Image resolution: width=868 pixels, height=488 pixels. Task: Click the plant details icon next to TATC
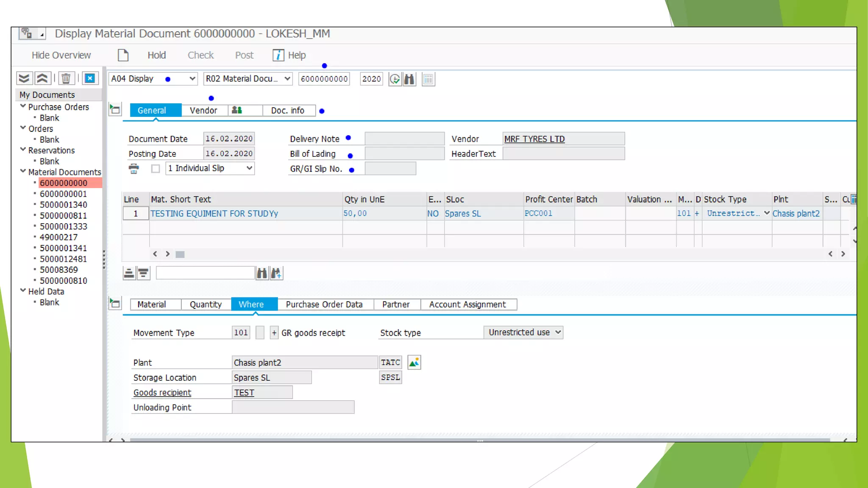tap(414, 363)
